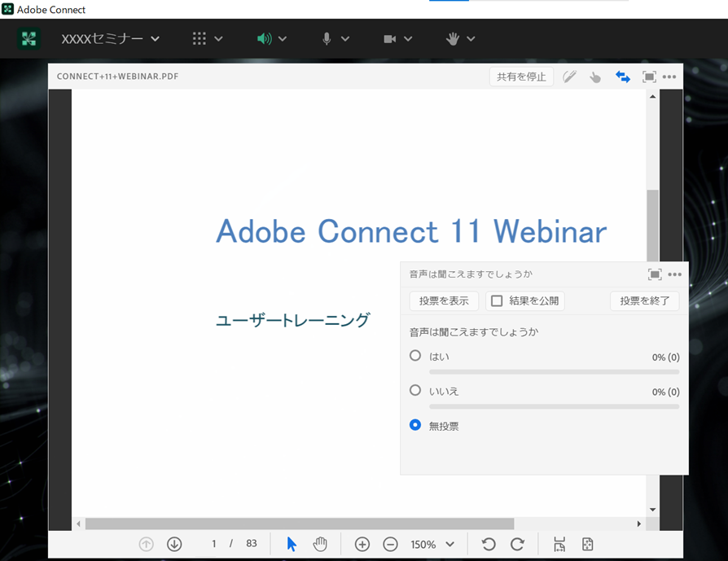
Task: Click the horizontal scrollbar left arrow
Action: [78, 524]
